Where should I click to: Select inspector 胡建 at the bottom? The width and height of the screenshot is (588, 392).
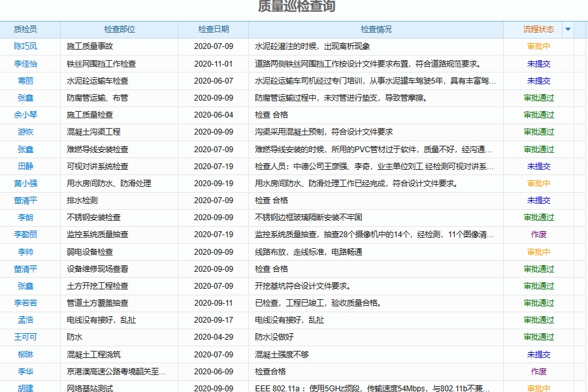pos(25,388)
